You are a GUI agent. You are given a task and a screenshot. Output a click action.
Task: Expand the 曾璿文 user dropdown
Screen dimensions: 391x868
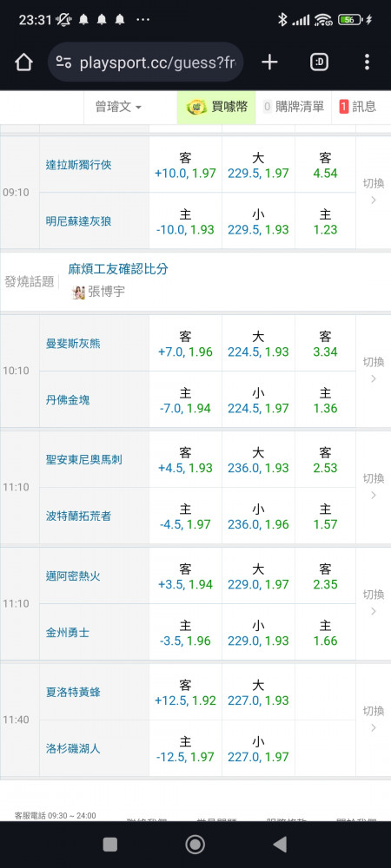[118, 107]
